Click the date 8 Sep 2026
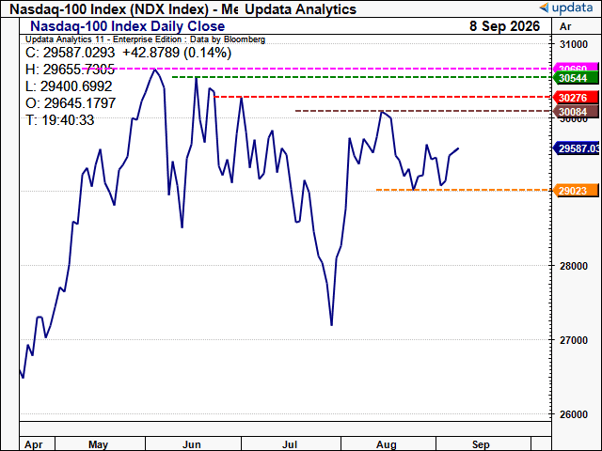602x451 pixels. tap(504, 26)
